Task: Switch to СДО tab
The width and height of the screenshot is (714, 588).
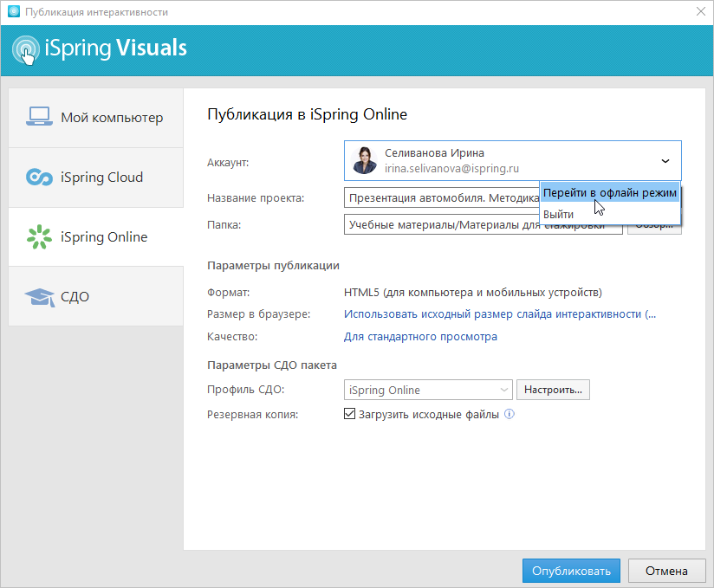Action: click(95, 296)
